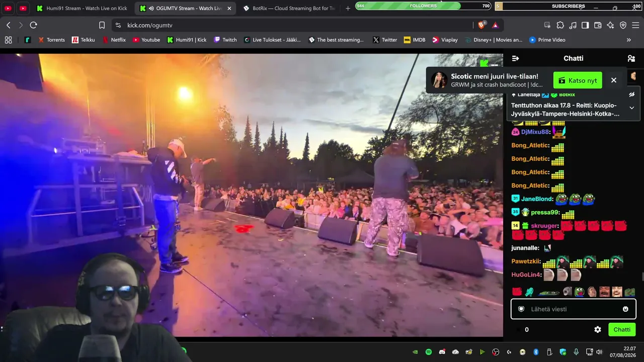This screenshot has height=362, width=644.
Task: Open Prime Video bookmark
Action: [547, 40]
